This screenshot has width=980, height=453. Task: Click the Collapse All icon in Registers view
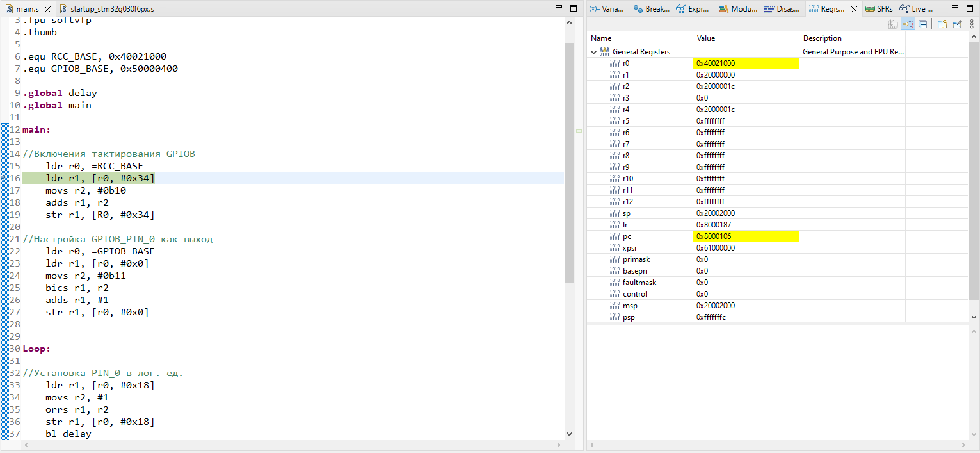click(922, 24)
